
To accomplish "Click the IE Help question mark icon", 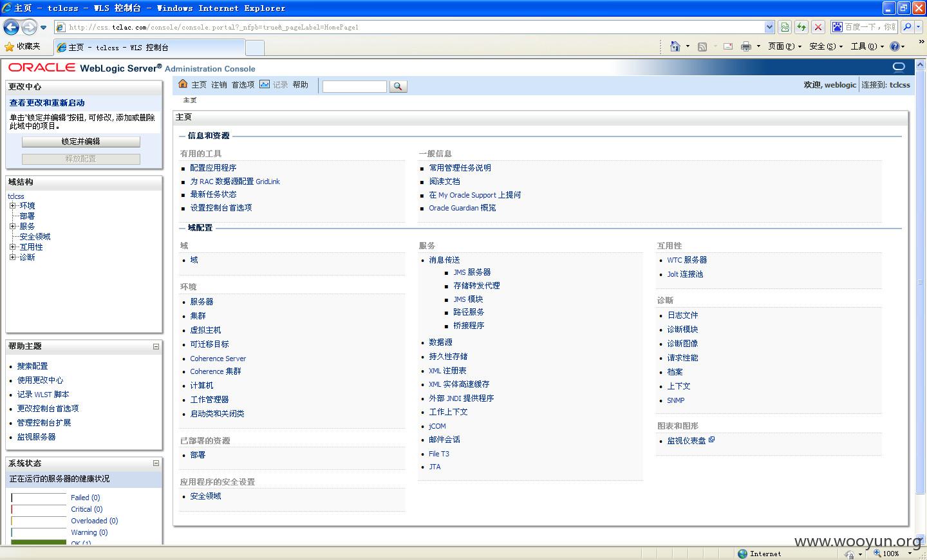I will pyautogui.click(x=895, y=46).
